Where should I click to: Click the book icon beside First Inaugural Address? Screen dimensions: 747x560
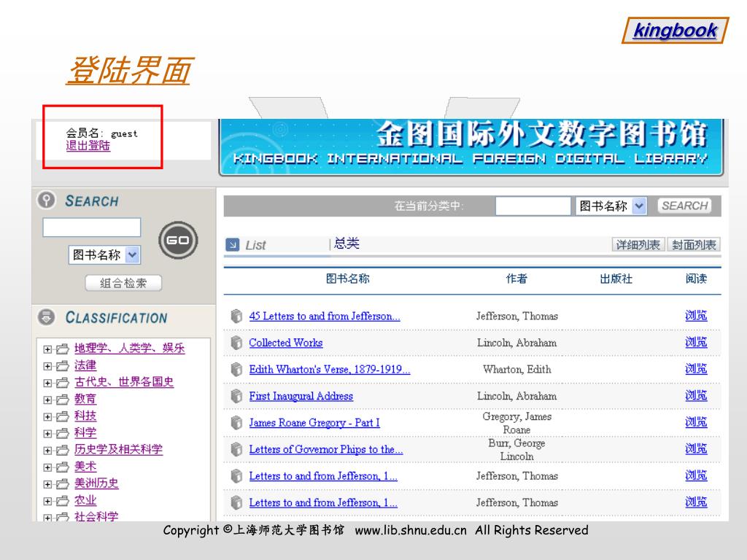click(x=236, y=396)
